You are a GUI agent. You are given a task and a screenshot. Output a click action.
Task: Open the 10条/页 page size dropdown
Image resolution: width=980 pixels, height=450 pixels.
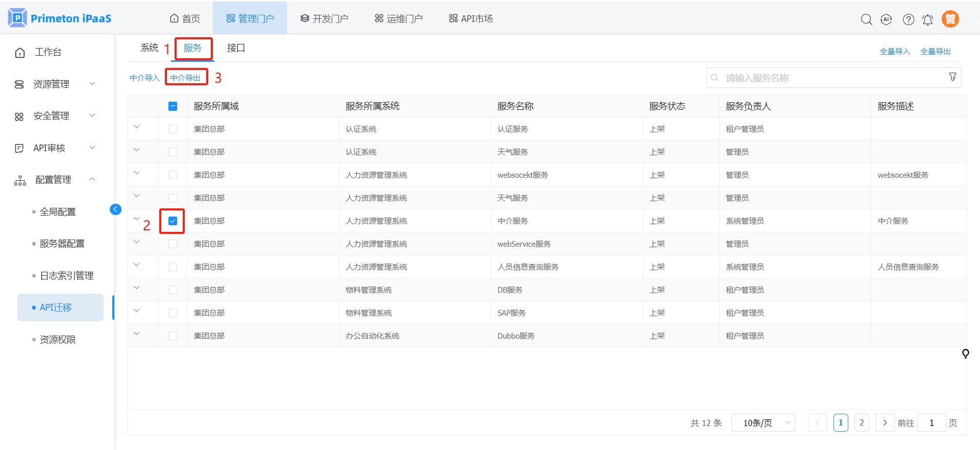point(763,423)
